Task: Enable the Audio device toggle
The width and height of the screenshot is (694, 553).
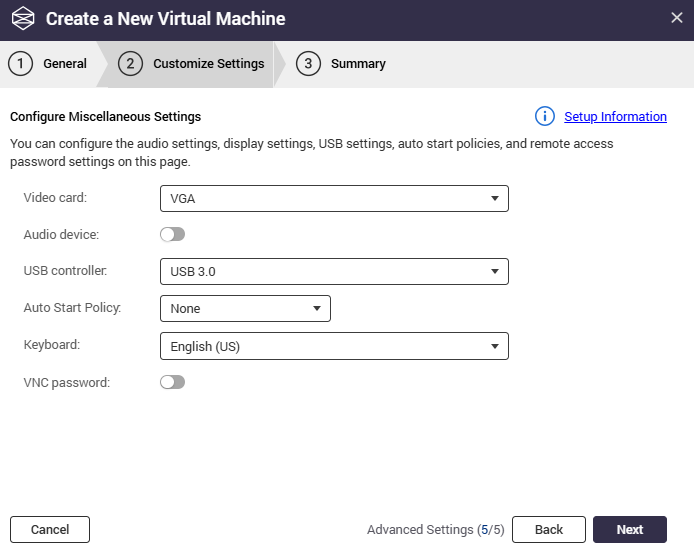Action: click(x=173, y=234)
